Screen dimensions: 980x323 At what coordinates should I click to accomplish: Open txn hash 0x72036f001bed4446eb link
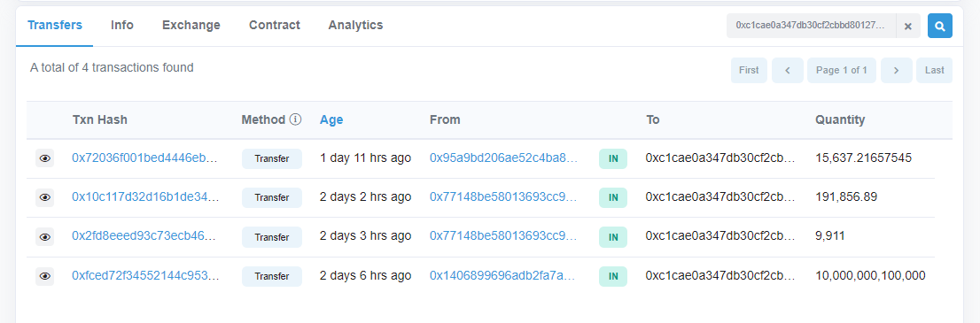[x=144, y=158]
